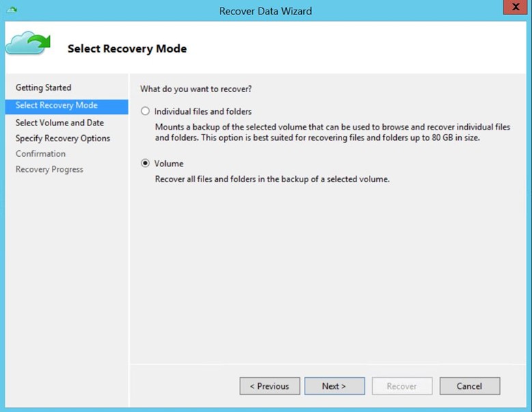
Task: Click Next to continue the wizard
Action: coord(334,386)
